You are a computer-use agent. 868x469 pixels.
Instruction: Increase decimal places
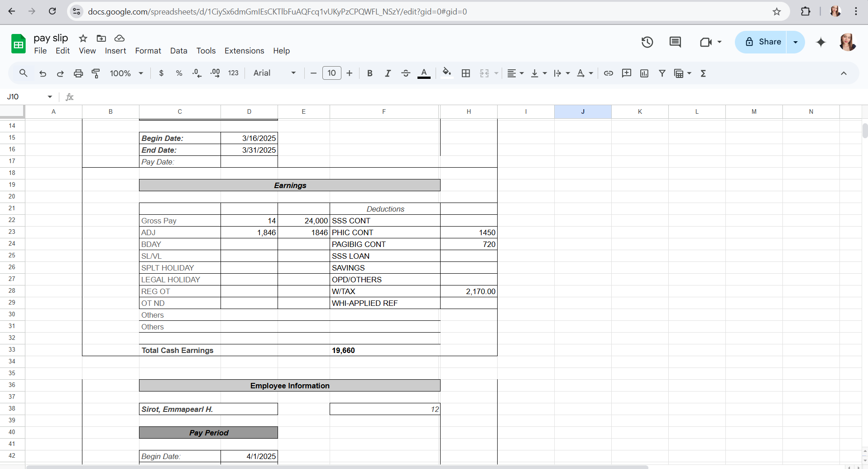click(215, 73)
